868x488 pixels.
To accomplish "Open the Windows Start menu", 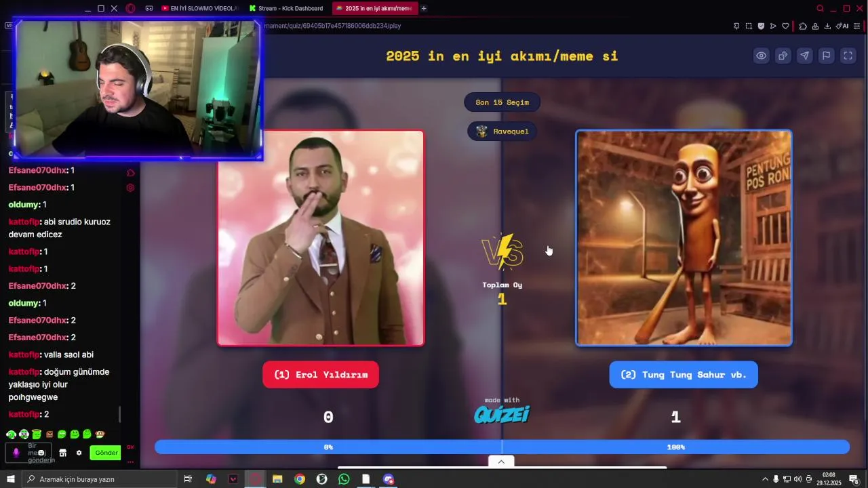I will pyautogui.click(x=11, y=479).
